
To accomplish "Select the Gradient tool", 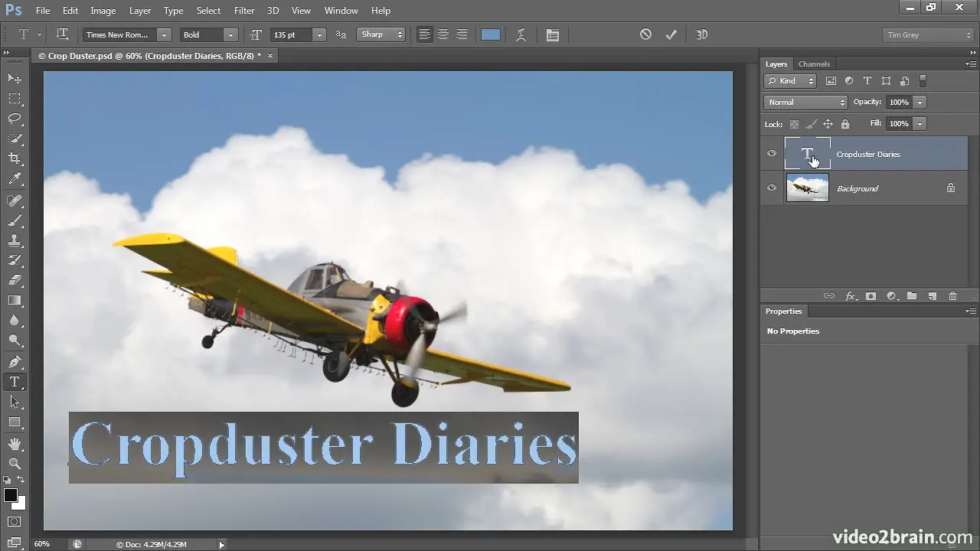I will coord(15,301).
